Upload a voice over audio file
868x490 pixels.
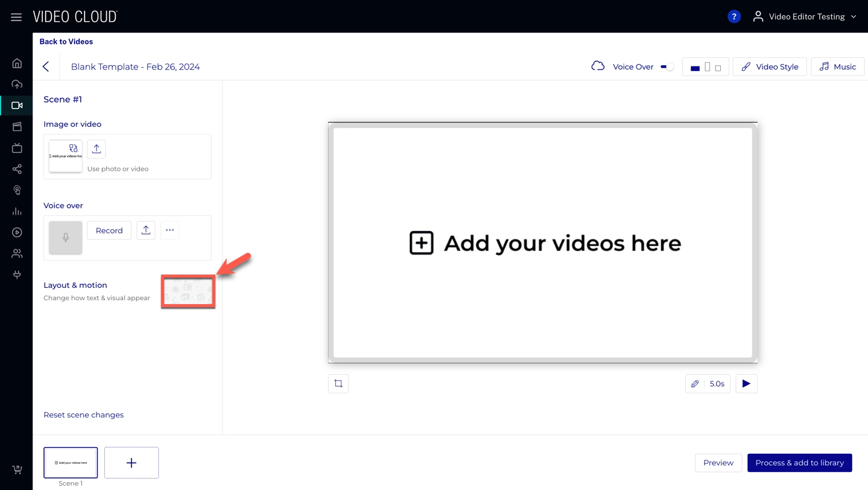tap(146, 231)
